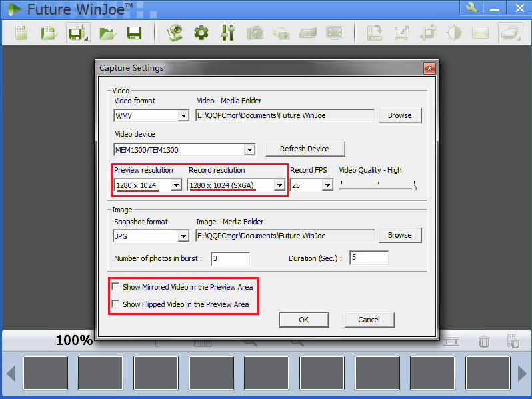Screen dimensions: 532x399
Task: Open the Record resolution dropdown
Action: click(279, 185)
